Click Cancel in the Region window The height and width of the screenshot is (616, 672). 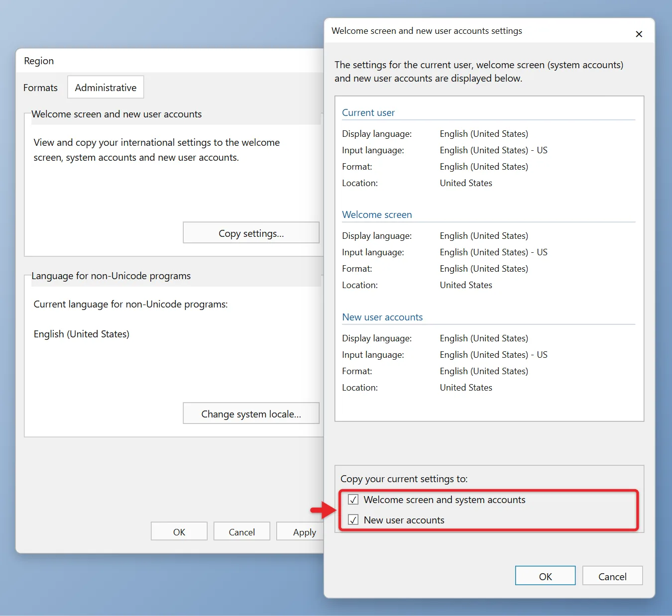(242, 531)
